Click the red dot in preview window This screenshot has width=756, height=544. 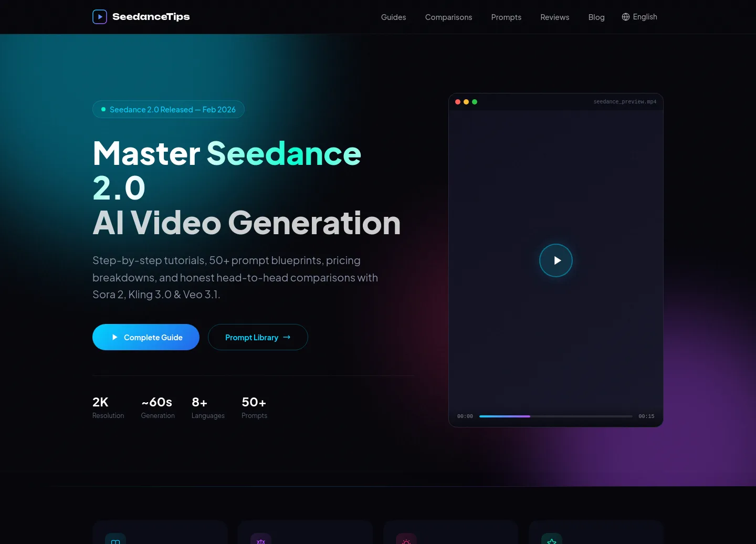pyautogui.click(x=458, y=102)
